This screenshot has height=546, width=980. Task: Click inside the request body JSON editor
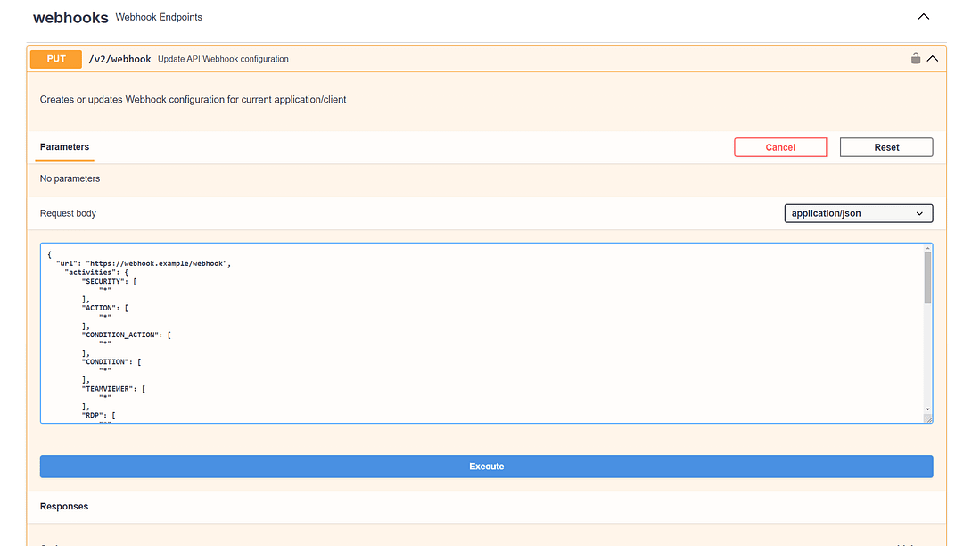click(x=482, y=334)
